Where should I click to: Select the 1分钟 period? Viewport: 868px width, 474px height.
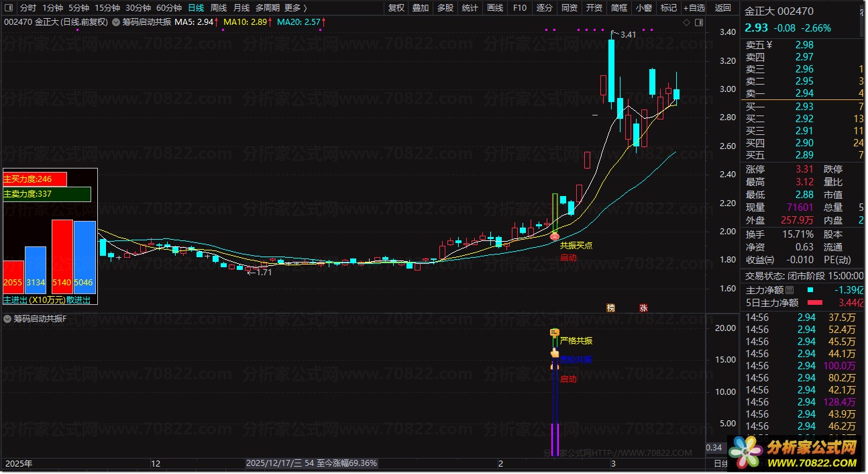tap(52, 8)
